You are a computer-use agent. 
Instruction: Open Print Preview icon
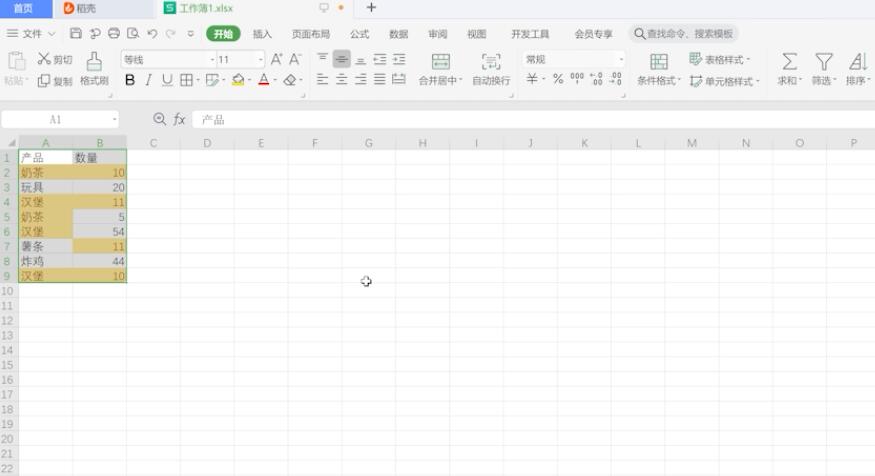(133, 33)
